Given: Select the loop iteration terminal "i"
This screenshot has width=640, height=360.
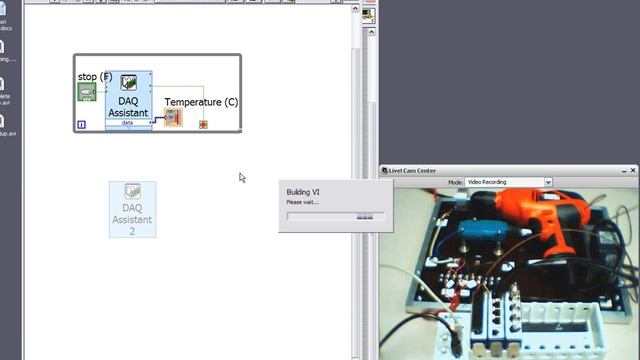Looking at the screenshot, I should (81, 124).
